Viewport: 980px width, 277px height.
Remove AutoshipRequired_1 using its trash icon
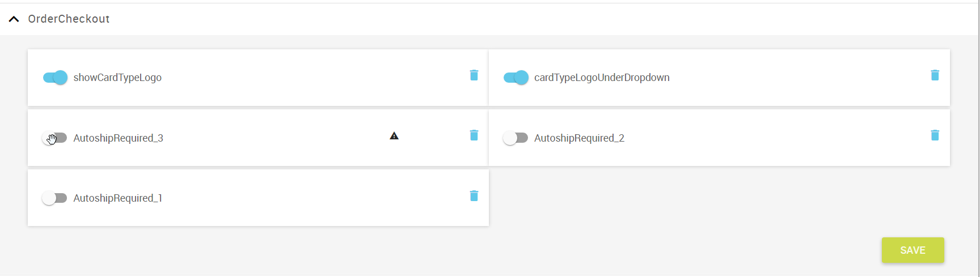coord(474,196)
